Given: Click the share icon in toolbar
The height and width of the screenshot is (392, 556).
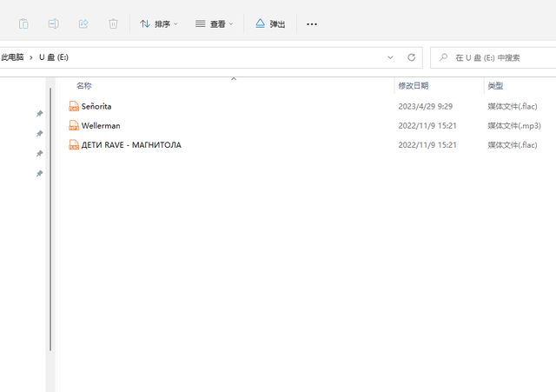Looking at the screenshot, I should point(83,23).
